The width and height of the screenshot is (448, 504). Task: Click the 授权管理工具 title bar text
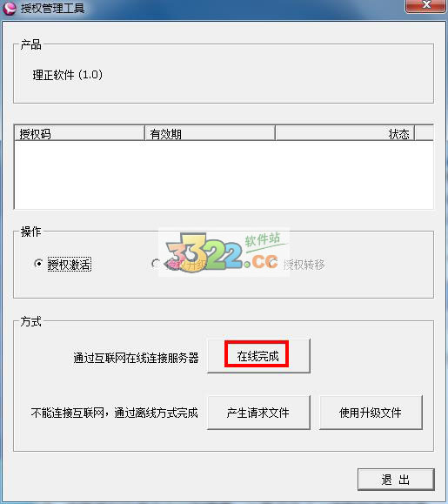53,8
